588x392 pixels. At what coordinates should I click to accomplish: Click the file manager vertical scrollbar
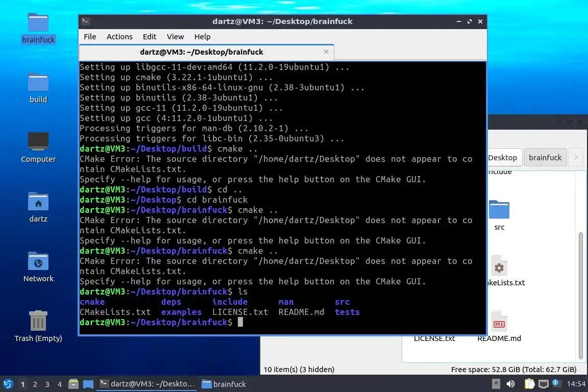click(580, 295)
